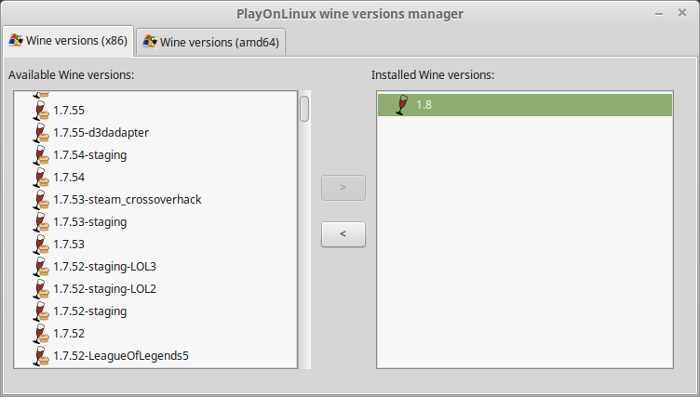The height and width of the screenshot is (397, 700).
Task: Click the icon next to 1.7.52-staging-LOL3
Action: point(41,267)
